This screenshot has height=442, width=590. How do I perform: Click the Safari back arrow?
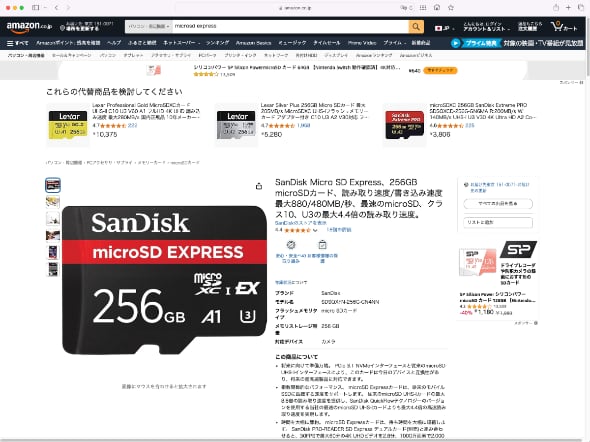[56, 8]
